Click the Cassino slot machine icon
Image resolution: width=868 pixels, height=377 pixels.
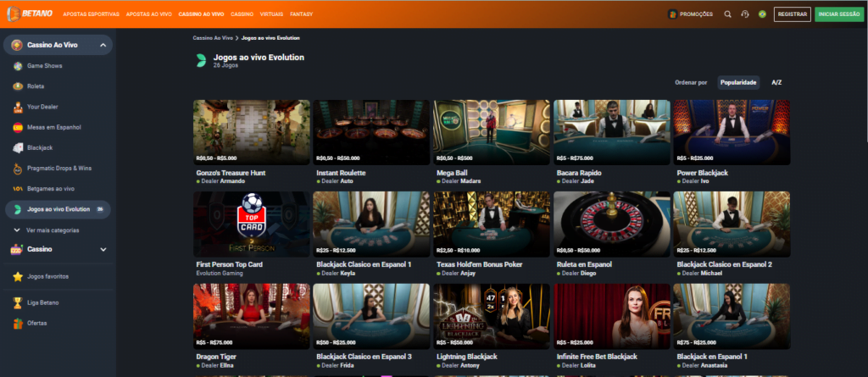tap(17, 249)
